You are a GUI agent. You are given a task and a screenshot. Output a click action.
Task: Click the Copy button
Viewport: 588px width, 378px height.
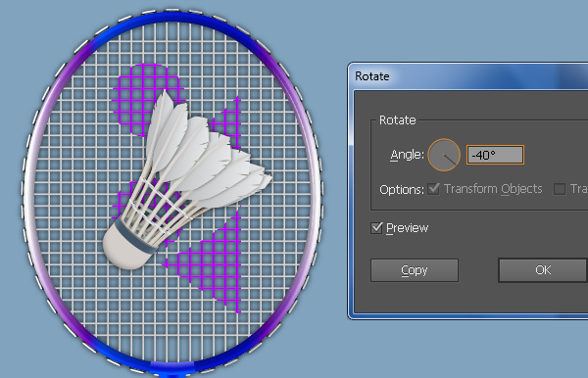(415, 270)
